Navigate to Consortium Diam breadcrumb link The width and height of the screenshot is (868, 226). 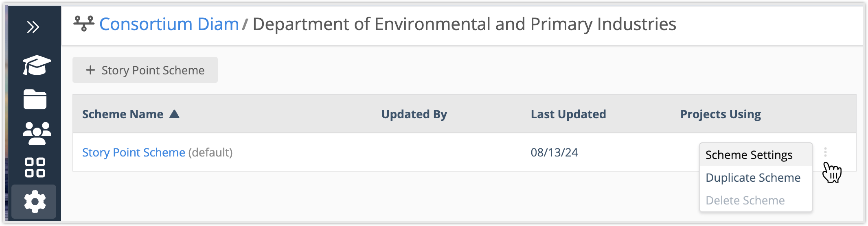pos(169,24)
